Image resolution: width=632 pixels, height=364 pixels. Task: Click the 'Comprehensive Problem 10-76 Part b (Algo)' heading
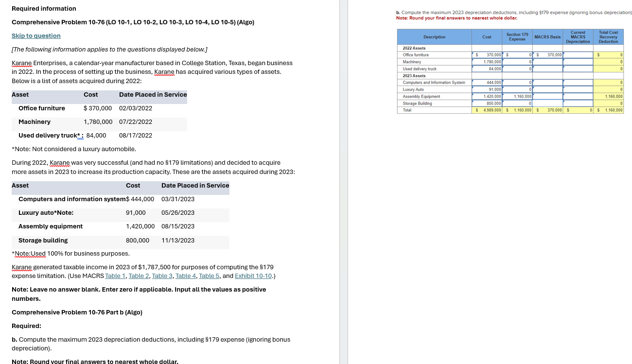[77, 312]
